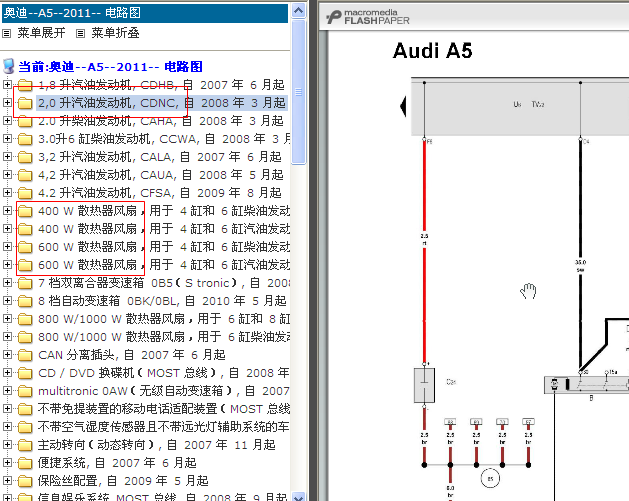Image resolution: width=629 pixels, height=501 pixels.
Task: Expand the 2,0 升汽油发动机 CDNC node
Action: tap(7, 103)
